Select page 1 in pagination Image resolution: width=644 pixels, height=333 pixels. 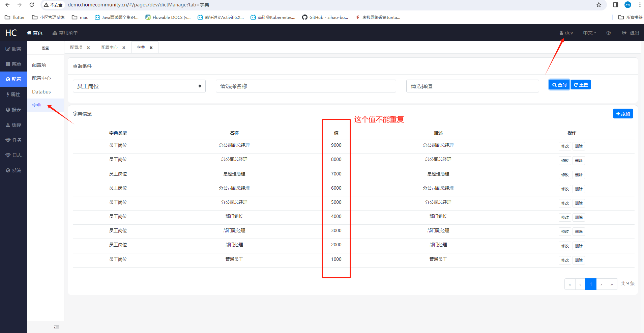pyautogui.click(x=591, y=284)
